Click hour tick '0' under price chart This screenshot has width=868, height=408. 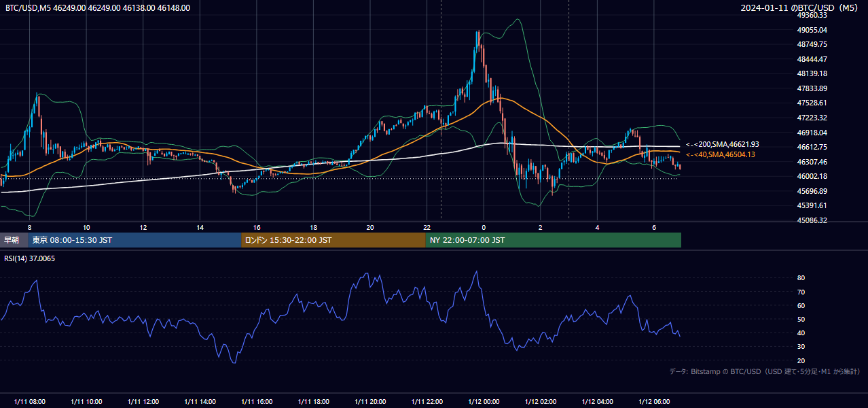coord(484,227)
